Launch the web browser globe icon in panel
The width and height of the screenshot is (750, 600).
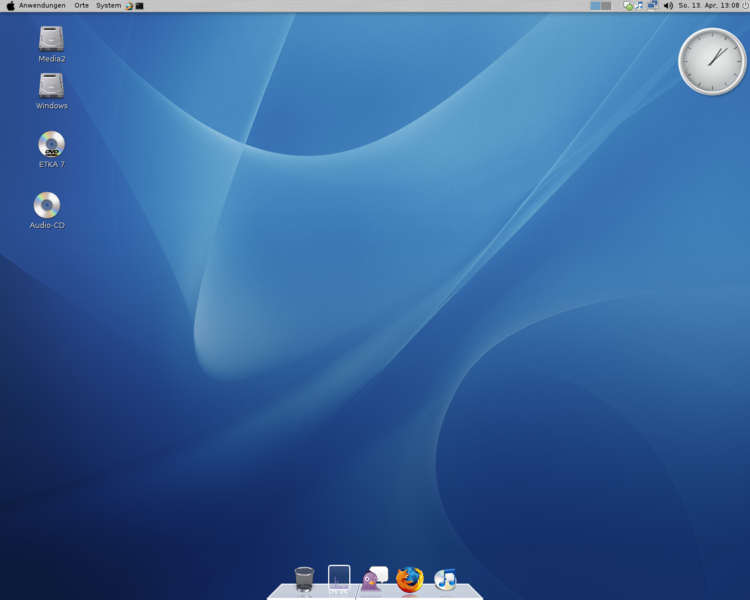click(129, 6)
